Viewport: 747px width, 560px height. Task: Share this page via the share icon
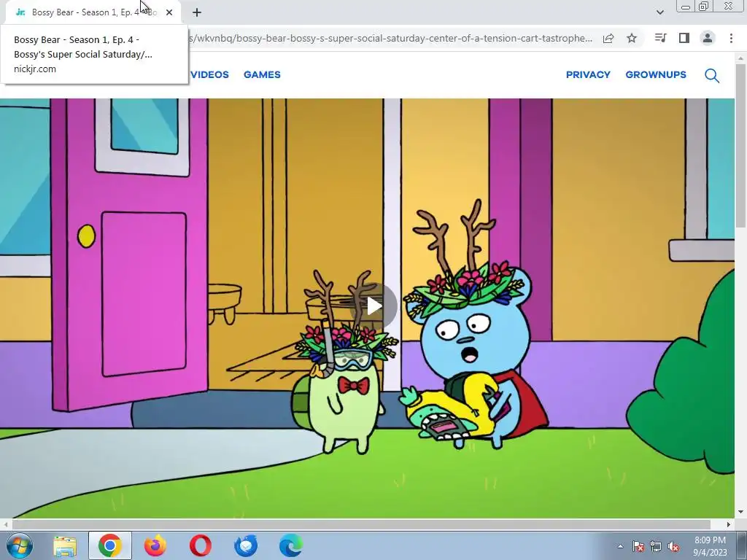[x=608, y=39]
